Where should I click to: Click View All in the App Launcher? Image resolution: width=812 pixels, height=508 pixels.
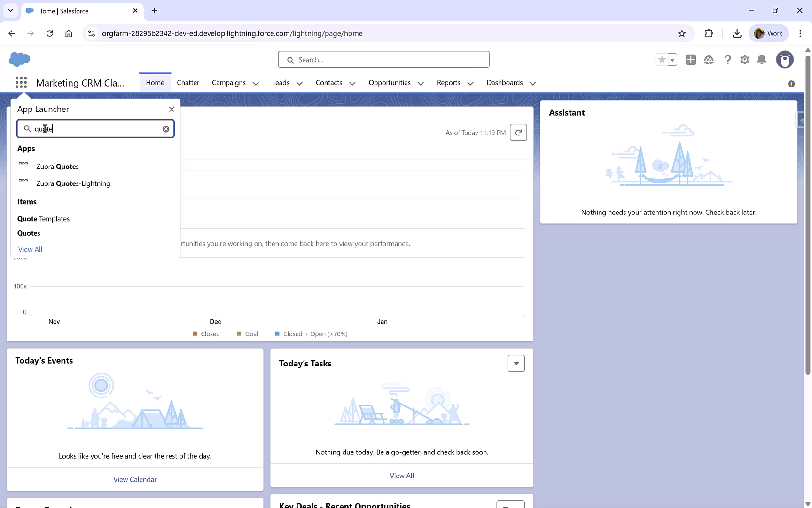[30, 249]
